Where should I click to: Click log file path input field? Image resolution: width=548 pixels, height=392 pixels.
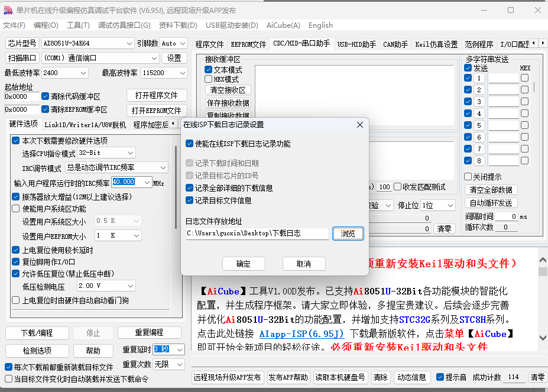pos(257,233)
